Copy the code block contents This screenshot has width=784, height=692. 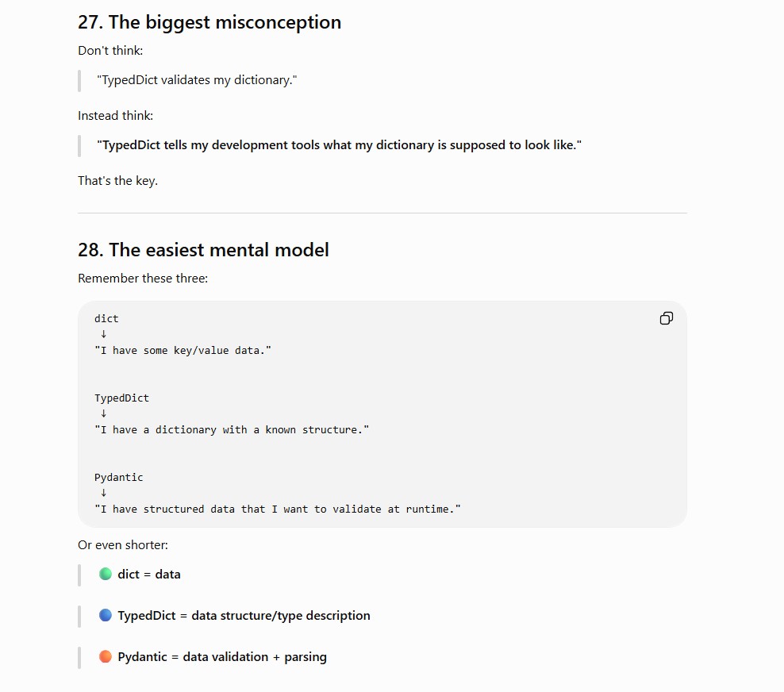point(666,318)
